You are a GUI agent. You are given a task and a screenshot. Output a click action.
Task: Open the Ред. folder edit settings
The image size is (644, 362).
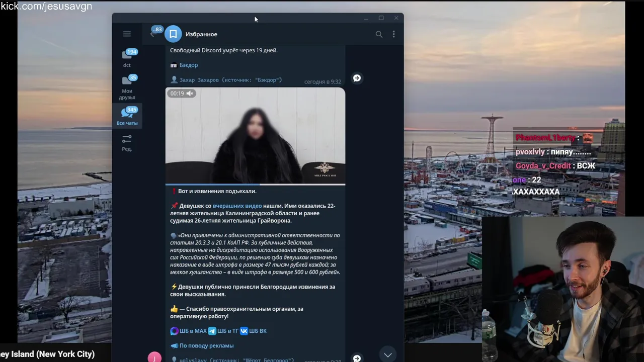tap(127, 143)
